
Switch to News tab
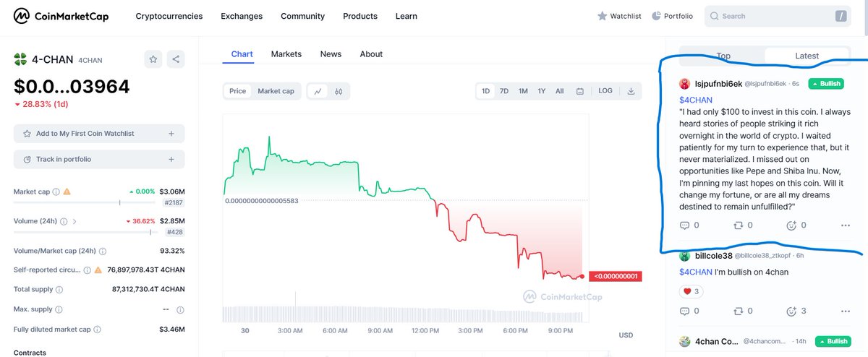(x=331, y=54)
